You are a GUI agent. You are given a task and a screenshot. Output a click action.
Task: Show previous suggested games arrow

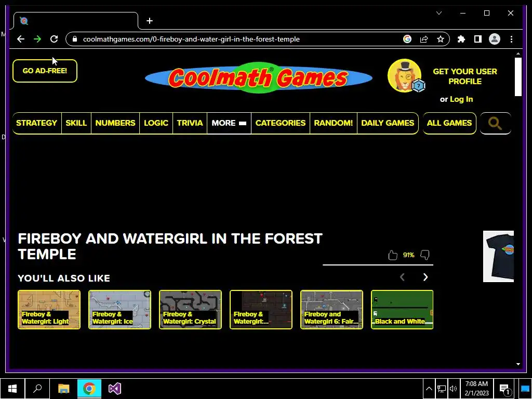tap(403, 277)
